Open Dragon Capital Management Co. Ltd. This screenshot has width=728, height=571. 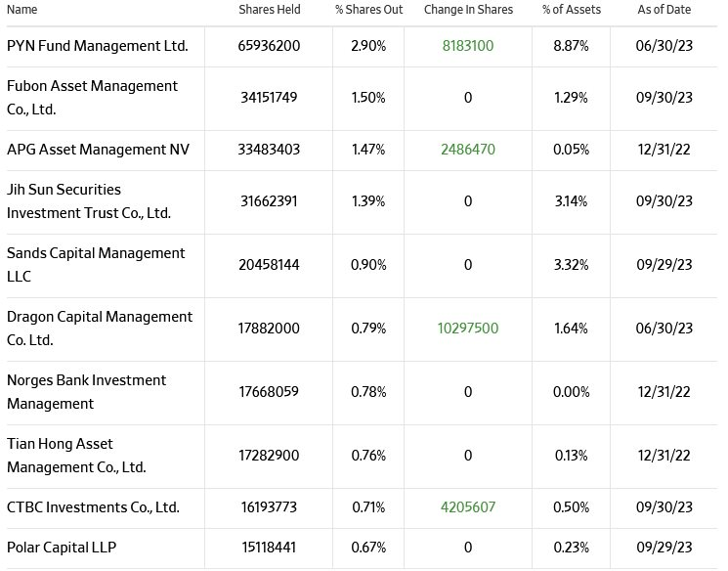pyautogui.click(x=99, y=329)
